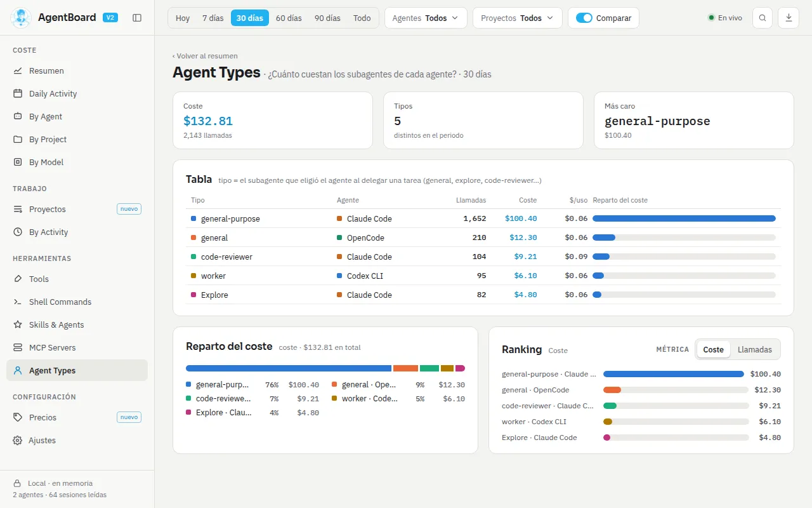This screenshot has height=508, width=812.
Task: Click the Tools eraser icon
Action: 18,279
